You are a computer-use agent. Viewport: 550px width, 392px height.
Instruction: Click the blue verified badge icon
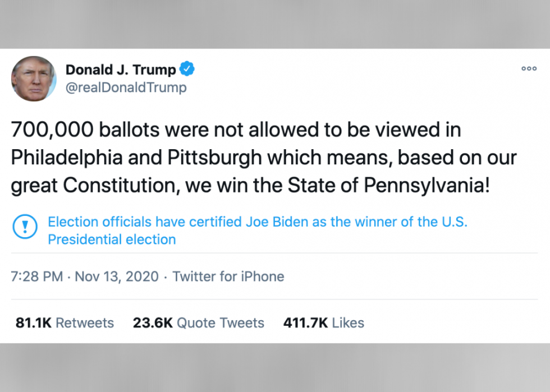pos(187,70)
